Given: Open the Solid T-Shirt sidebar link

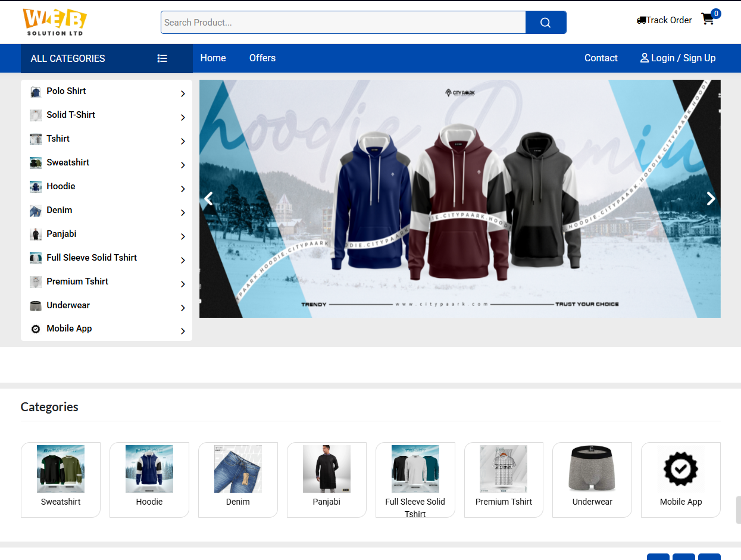Looking at the screenshot, I should tap(71, 115).
